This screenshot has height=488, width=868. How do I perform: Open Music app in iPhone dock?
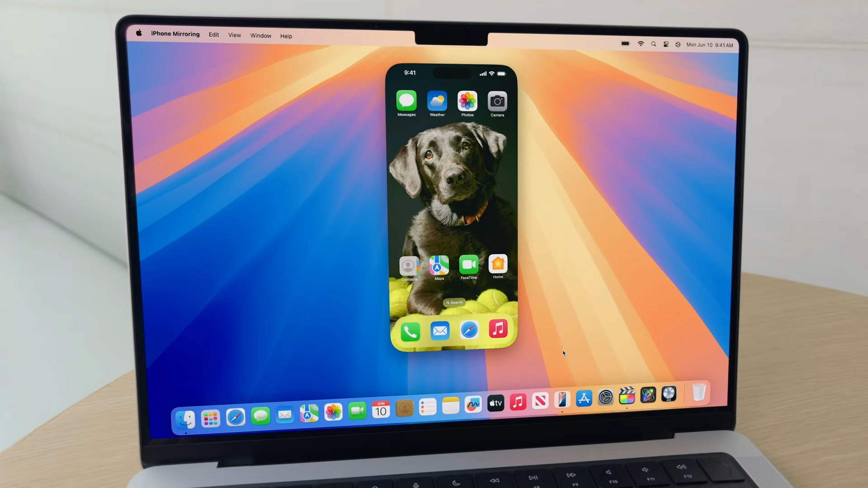(x=498, y=331)
